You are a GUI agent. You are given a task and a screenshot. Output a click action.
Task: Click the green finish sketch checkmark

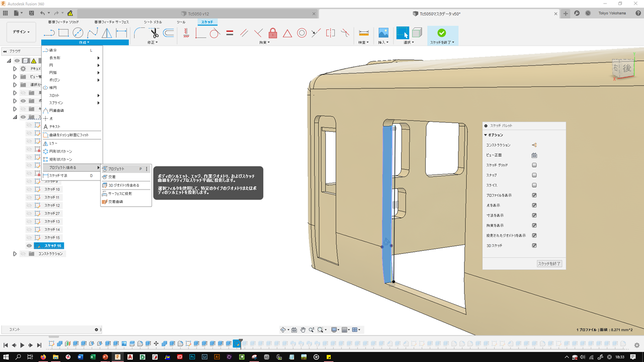pos(441,33)
